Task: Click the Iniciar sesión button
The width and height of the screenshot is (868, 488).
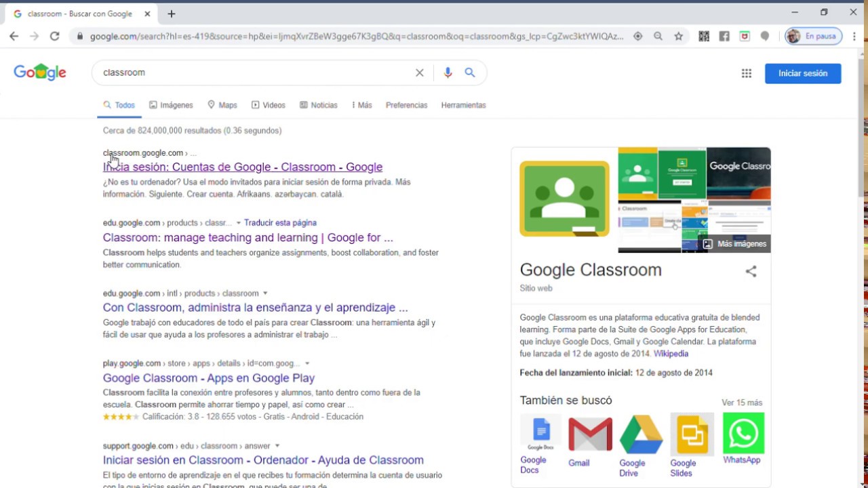Action: pos(803,73)
